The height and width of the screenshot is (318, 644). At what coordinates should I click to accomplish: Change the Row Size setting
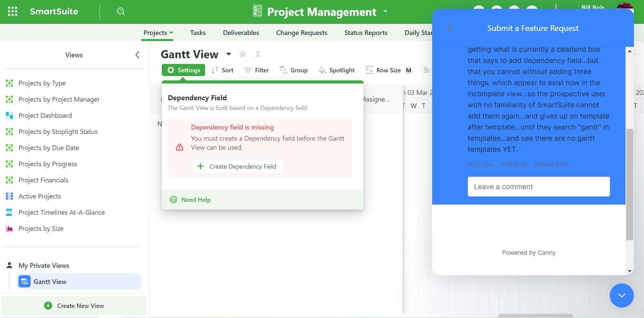point(389,70)
